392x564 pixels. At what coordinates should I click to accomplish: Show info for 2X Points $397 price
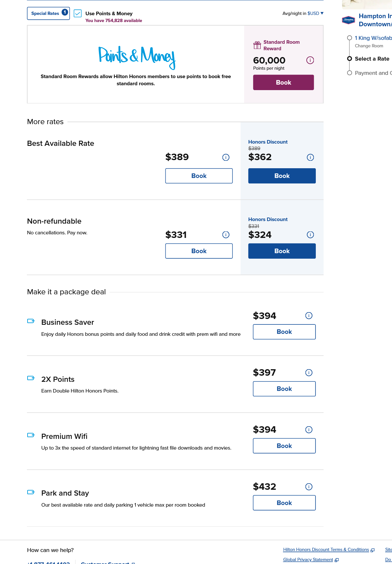click(x=309, y=373)
